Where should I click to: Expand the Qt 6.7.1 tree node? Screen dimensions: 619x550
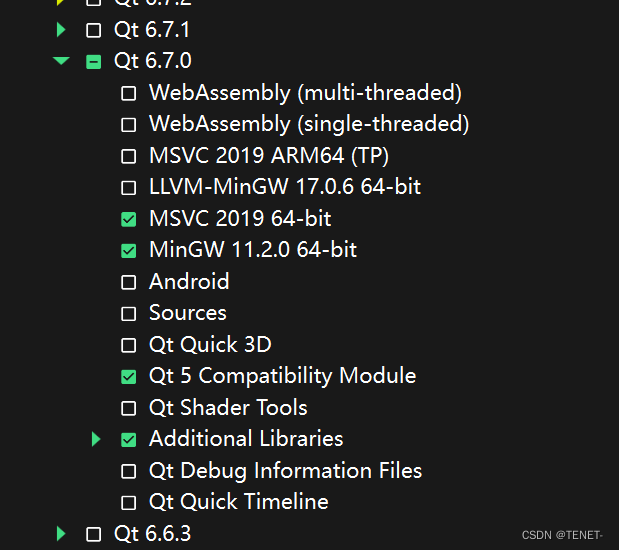tap(61, 30)
